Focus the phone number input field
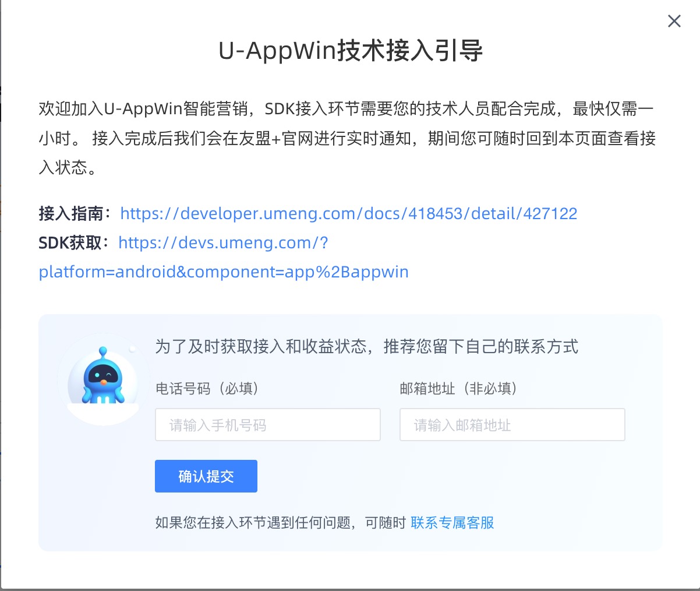 click(x=267, y=425)
